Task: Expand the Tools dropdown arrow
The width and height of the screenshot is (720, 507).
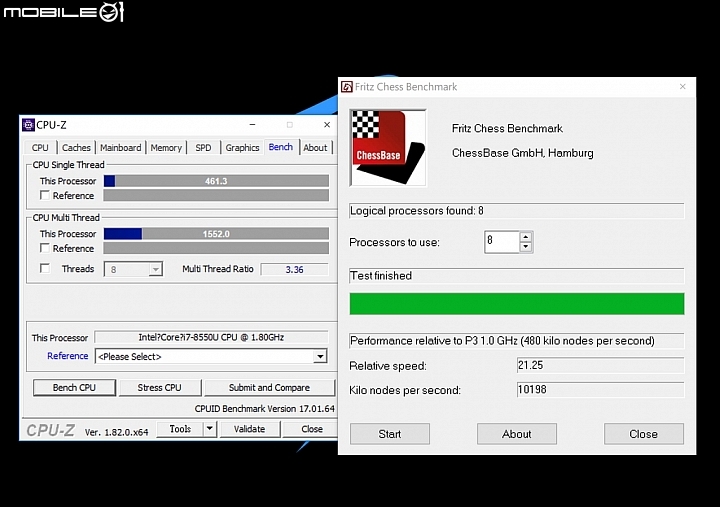Action: click(210, 429)
